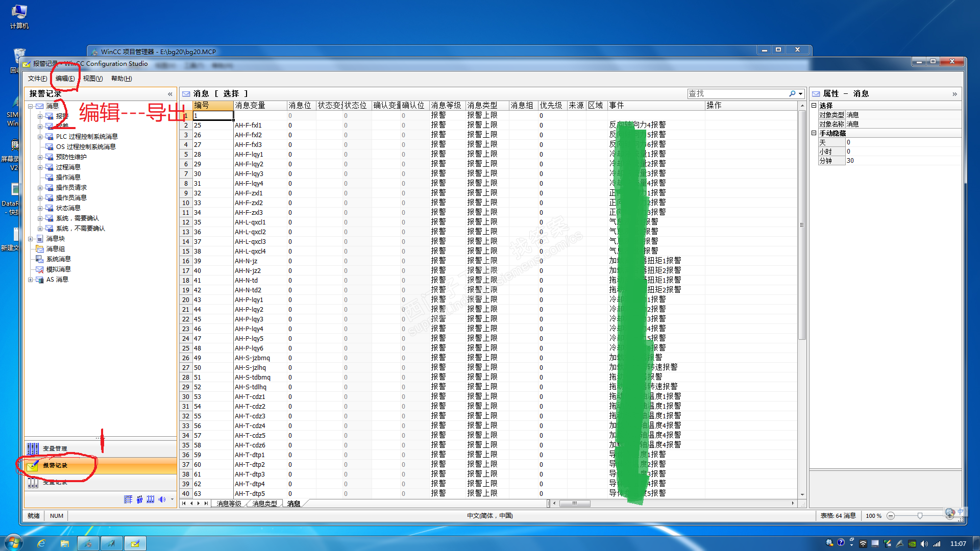Click the text library icon in navigation bar

point(128,499)
